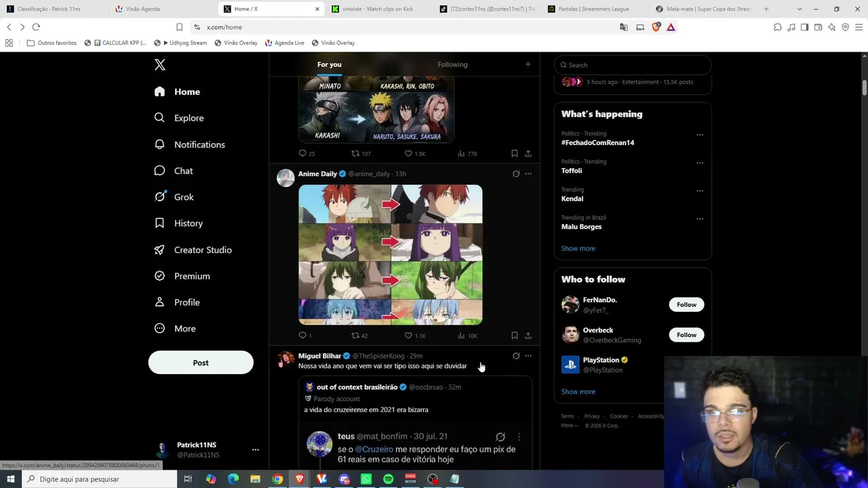Show more trends under What's happening

click(578, 249)
